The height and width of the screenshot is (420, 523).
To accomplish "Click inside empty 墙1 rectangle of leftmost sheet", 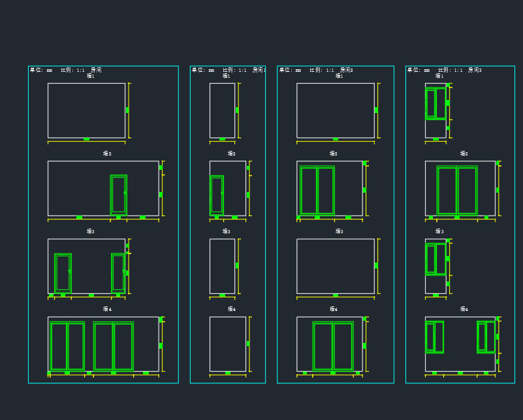I will tap(86, 110).
